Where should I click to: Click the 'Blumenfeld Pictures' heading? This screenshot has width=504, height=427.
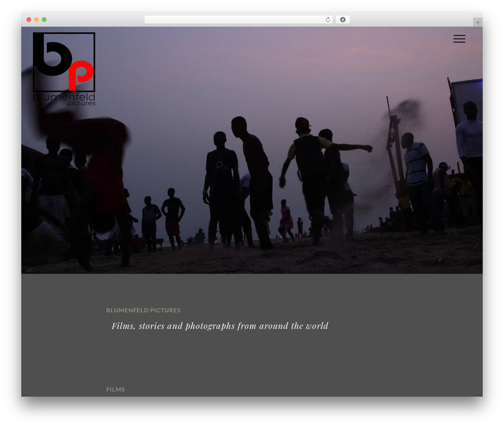click(143, 310)
